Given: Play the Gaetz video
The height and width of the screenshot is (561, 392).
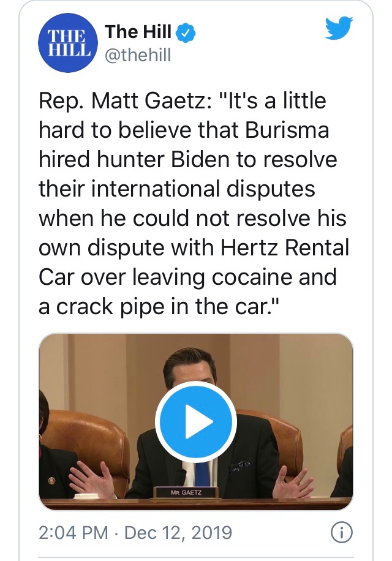Looking at the screenshot, I should (x=196, y=421).
